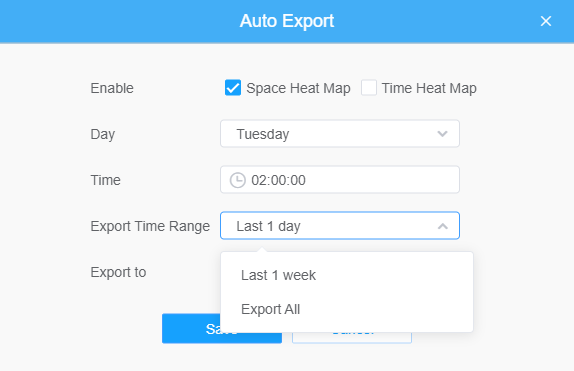Click the Export Time Range label

coord(150,226)
